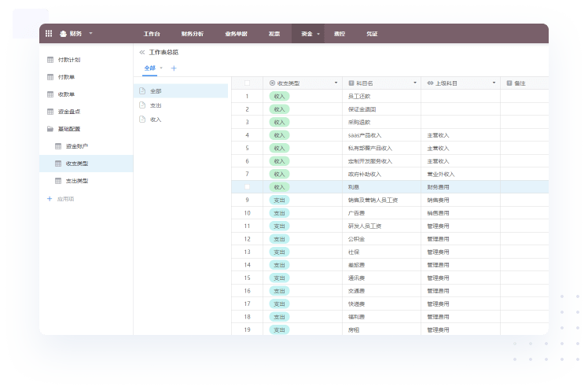Image resolution: width=588 pixels, height=390 pixels.
Task: Select the 差旅费 cell
Action: (x=382, y=265)
